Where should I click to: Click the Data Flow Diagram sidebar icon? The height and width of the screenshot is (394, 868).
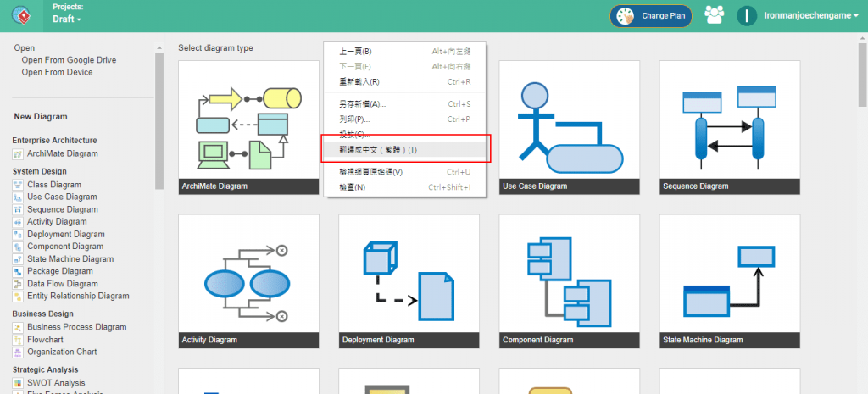tap(18, 284)
